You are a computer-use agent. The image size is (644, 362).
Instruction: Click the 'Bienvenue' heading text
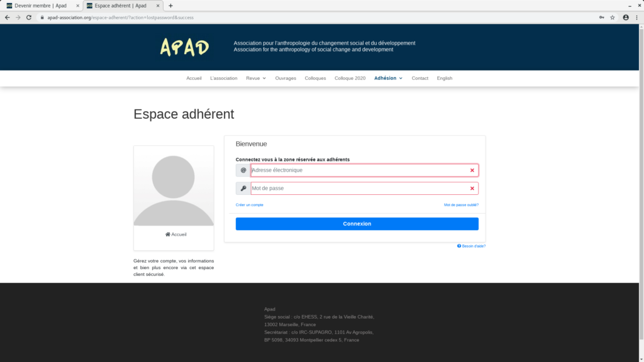(252, 144)
